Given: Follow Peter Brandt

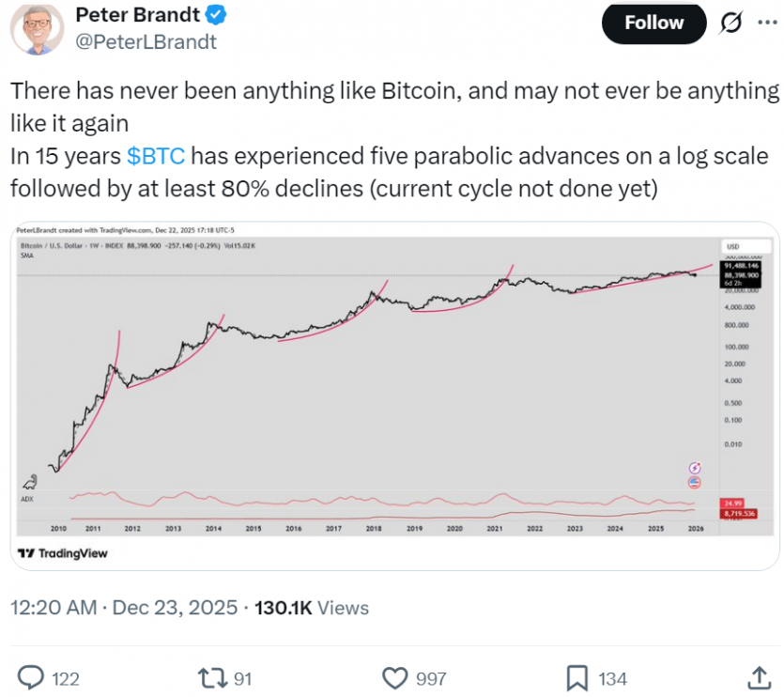Looking at the screenshot, I should tap(653, 23).
